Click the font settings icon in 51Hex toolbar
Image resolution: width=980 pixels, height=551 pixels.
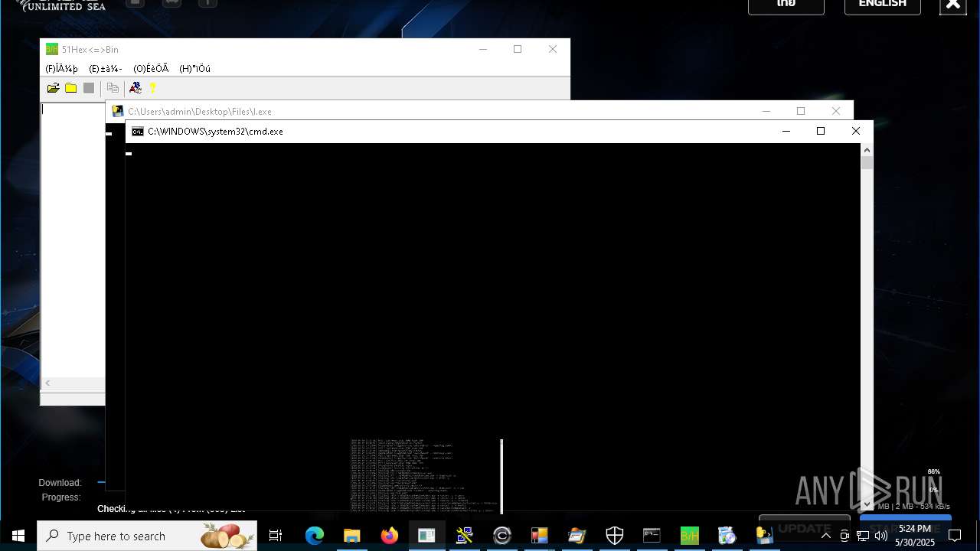coord(136,88)
